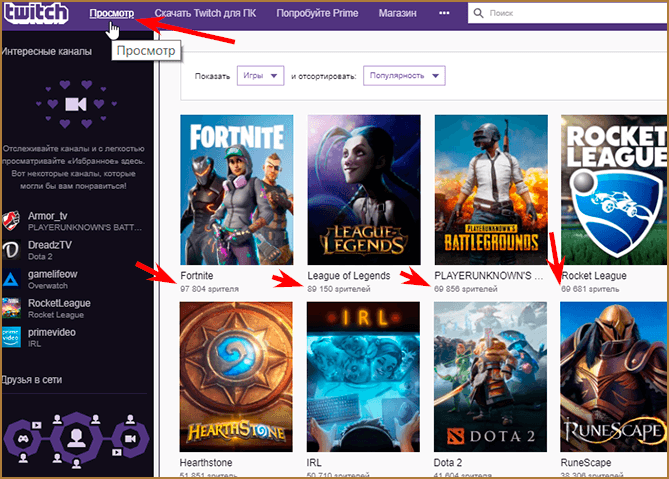
Task: Click the League of Legends title link
Action: coord(349,276)
